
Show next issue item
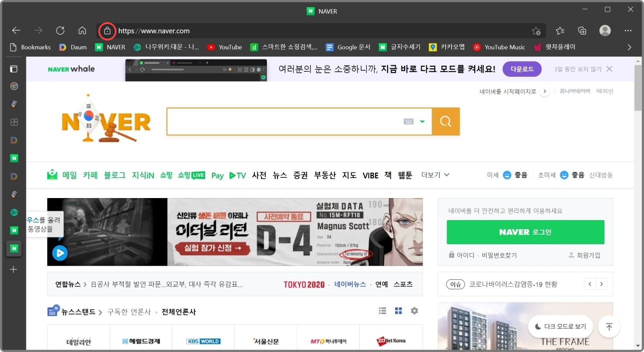pyautogui.click(x=601, y=284)
